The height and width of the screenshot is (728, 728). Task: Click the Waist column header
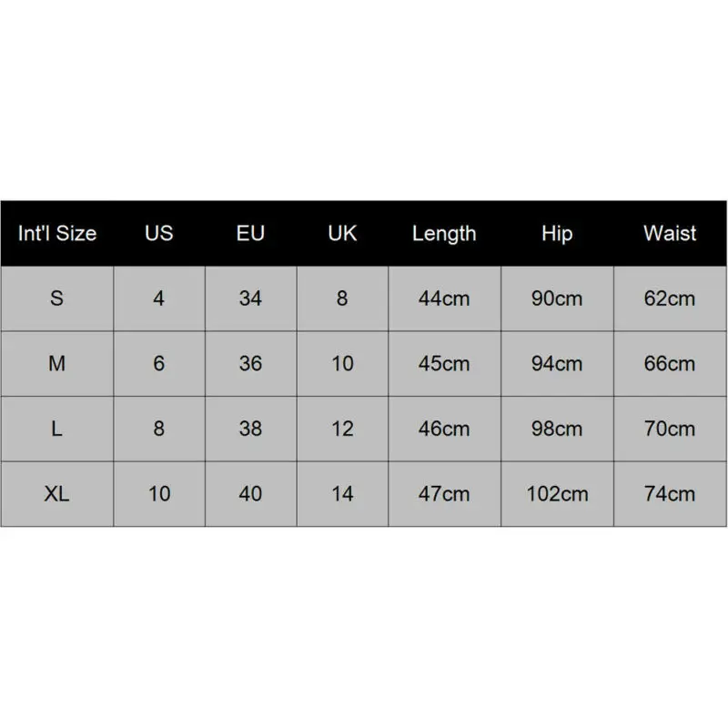click(670, 234)
